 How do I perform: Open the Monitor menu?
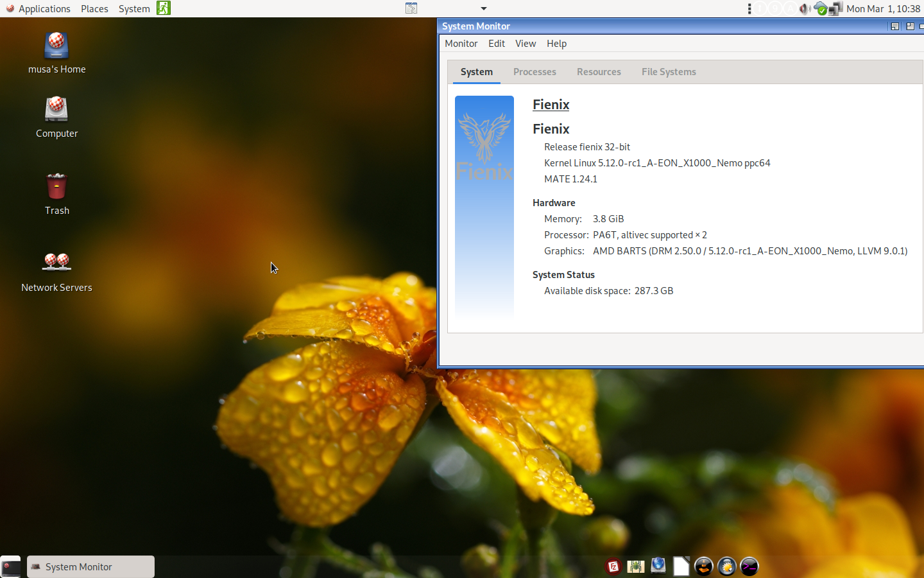pos(461,44)
